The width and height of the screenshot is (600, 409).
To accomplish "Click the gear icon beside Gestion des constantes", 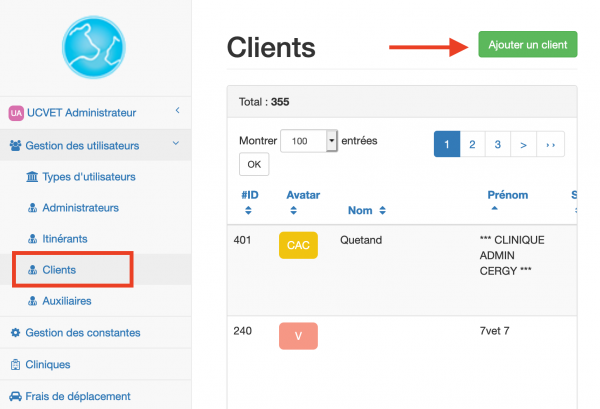I will coord(15,333).
